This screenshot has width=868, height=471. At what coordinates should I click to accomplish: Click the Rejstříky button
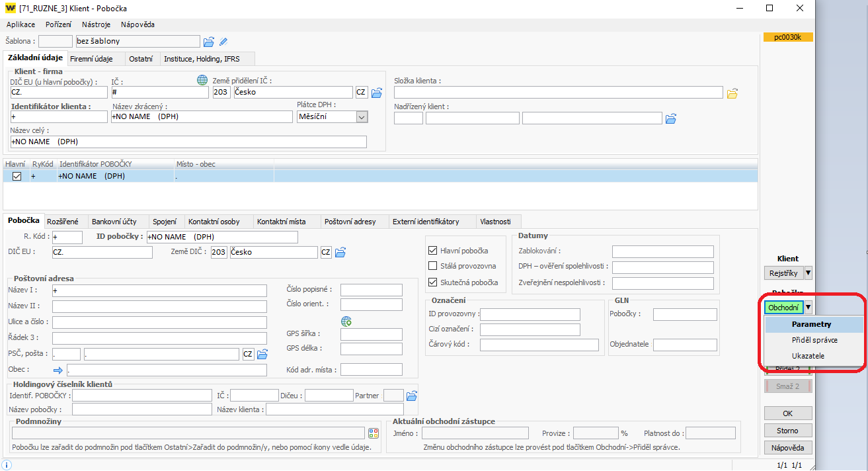pyautogui.click(x=783, y=273)
